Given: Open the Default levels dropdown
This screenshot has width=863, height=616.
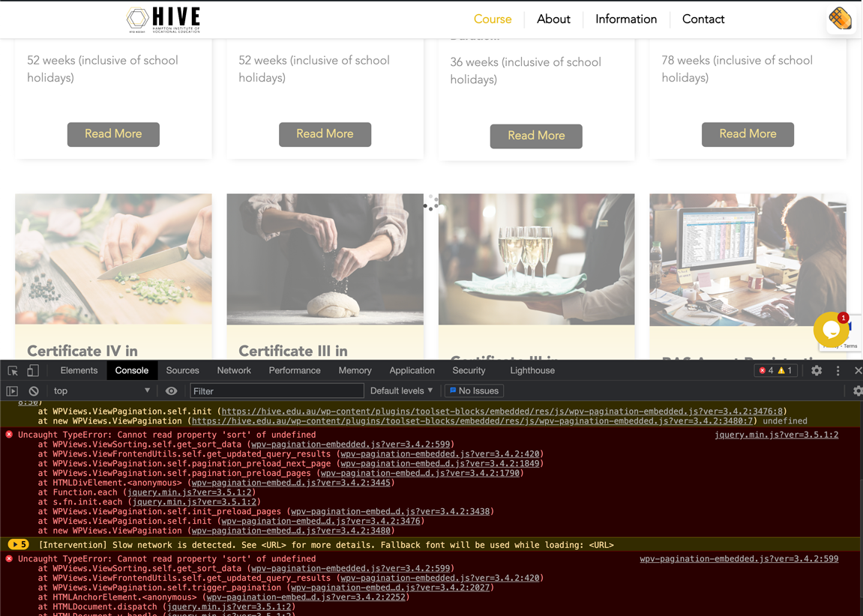Looking at the screenshot, I should coord(401,391).
